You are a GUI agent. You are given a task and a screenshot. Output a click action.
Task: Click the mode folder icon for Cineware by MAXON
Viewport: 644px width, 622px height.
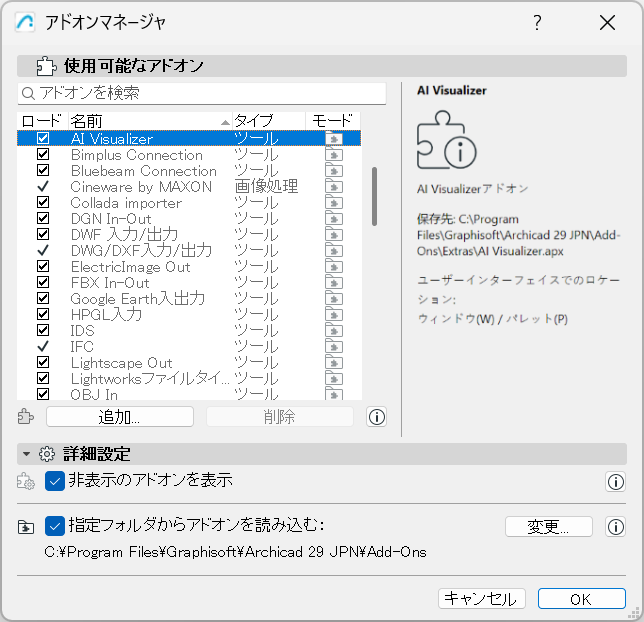pos(334,187)
